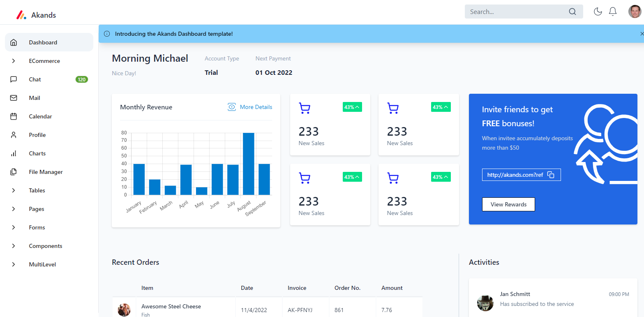Open the Calendar from the sidebar

[40, 116]
